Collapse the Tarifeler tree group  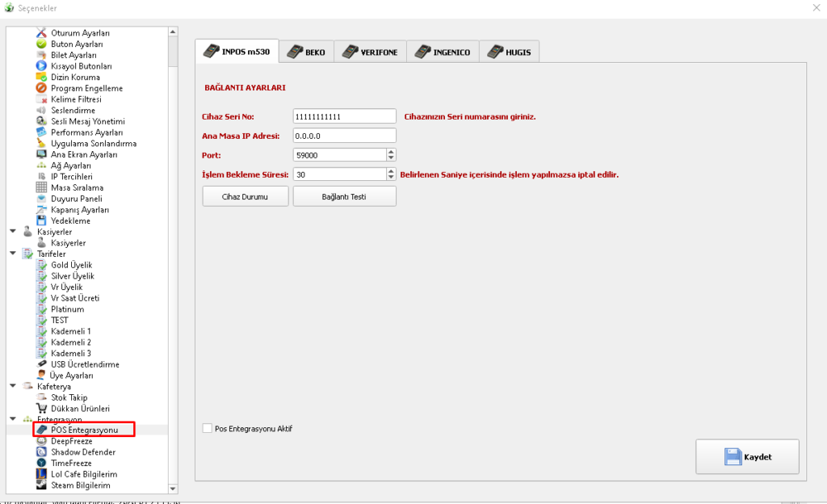13,254
